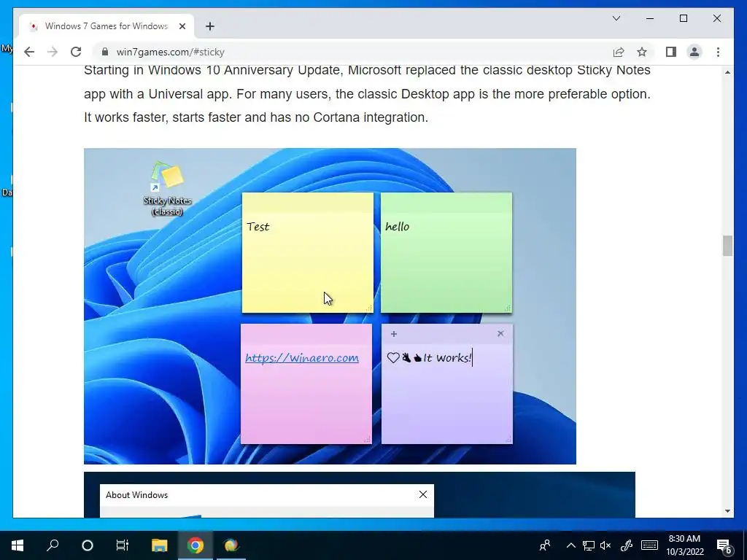Image resolution: width=747 pixels, height=560 pixels.
Task: Expand the tab search dropdown arrow
Action: coord(616,18)
